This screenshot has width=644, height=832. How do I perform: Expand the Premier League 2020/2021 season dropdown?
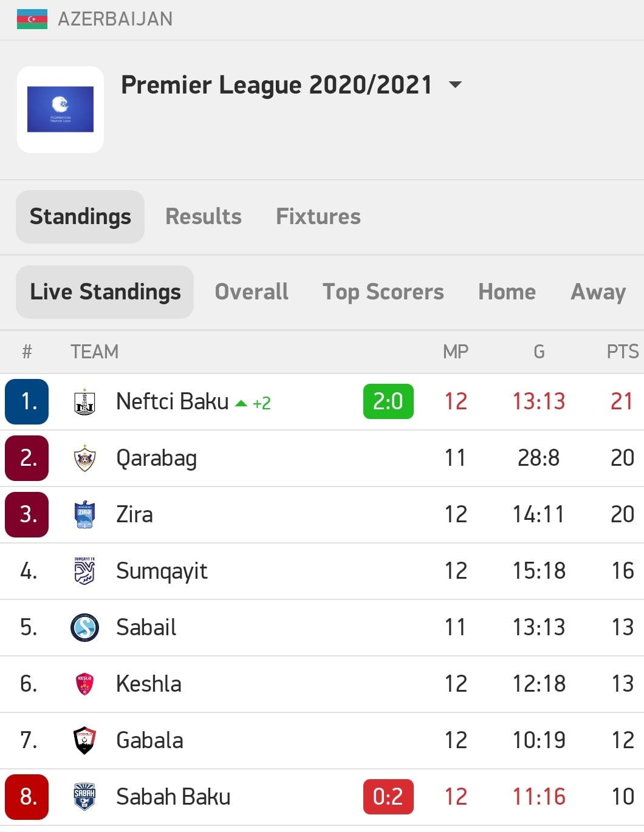pyautogui.click(x=455, y=84)
